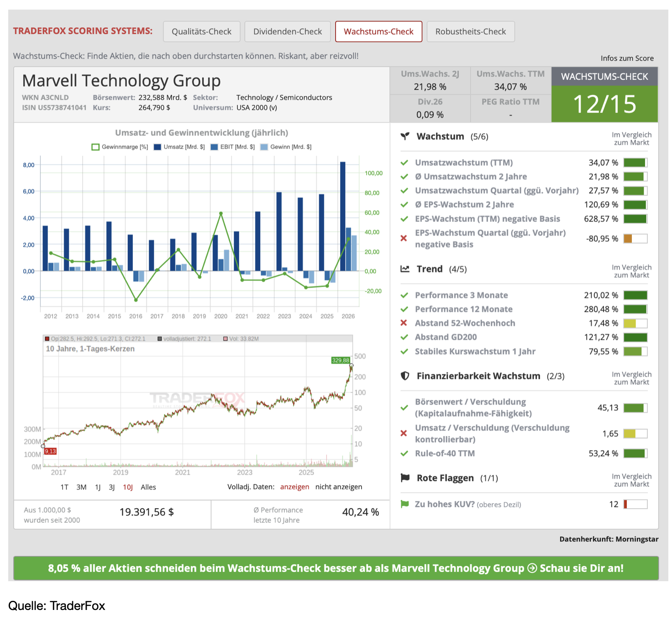Click circled arrow icon in green banner
The width and height of the screenshot is (672, 620).
coord(532,568)
